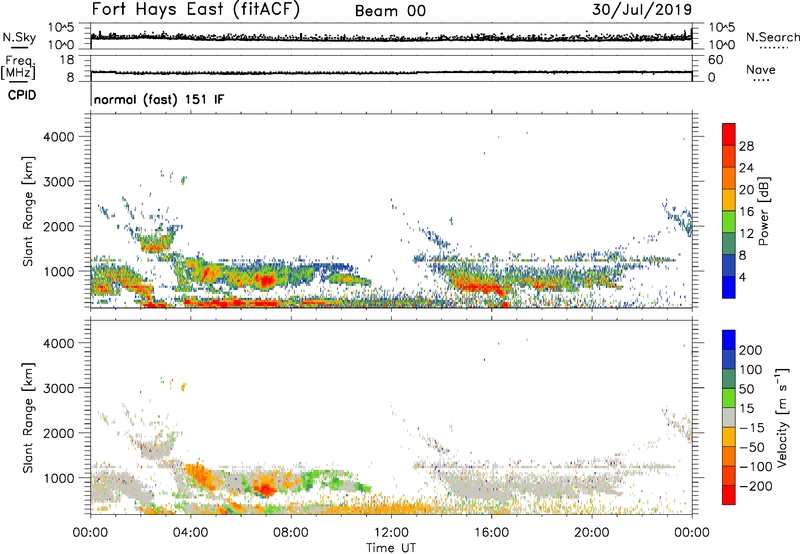Image resolution: width=800 pixels, height=554 pixels.
Task: Click the '50' velocity colorbar label
Action: pos(746,389)
